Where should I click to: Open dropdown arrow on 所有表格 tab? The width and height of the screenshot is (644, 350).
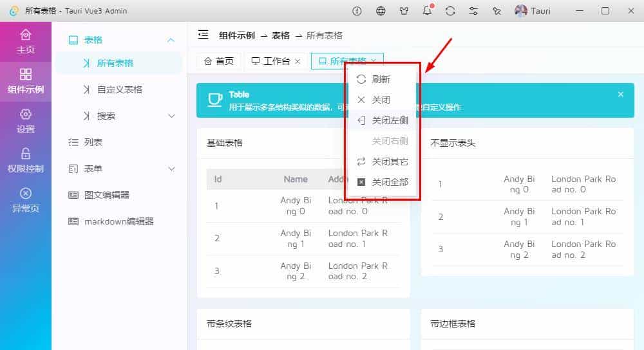click(x=374, y=61)
